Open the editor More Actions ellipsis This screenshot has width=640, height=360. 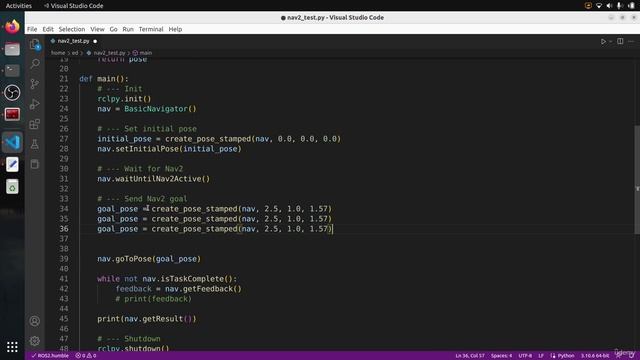[x=631, y=41]
